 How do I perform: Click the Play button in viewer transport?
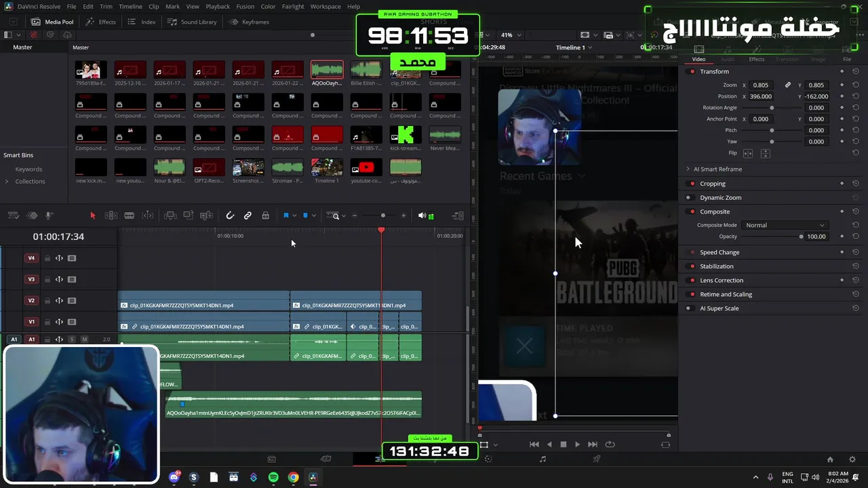click(577, 445)
